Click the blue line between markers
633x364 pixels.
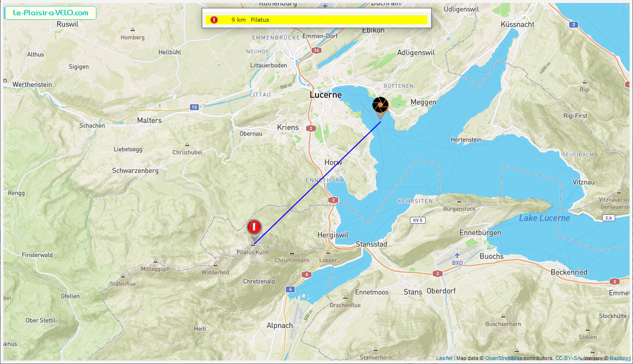[x=317, y=182]
